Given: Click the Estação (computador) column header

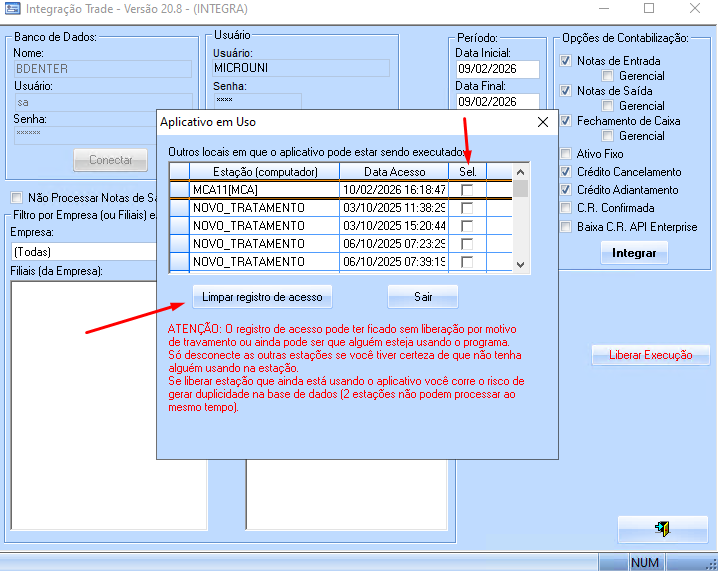Looking at the screenshot, I should coord(264,172).
